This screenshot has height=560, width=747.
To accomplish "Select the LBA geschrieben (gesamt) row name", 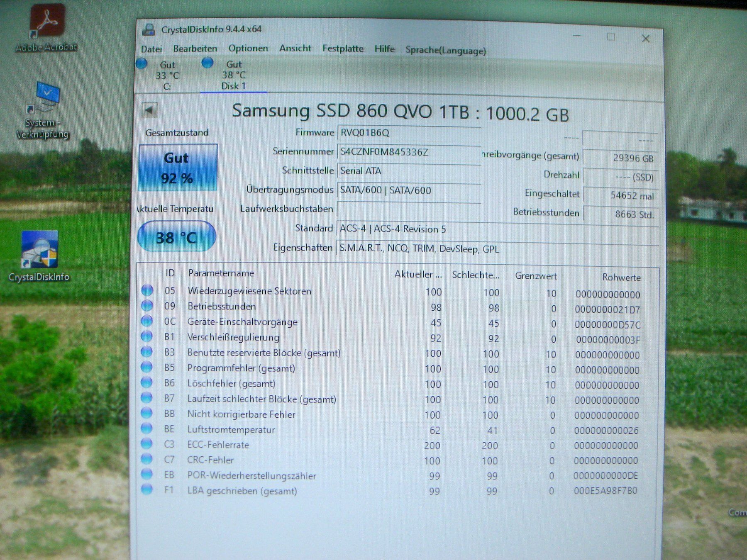I will (242, 491).
